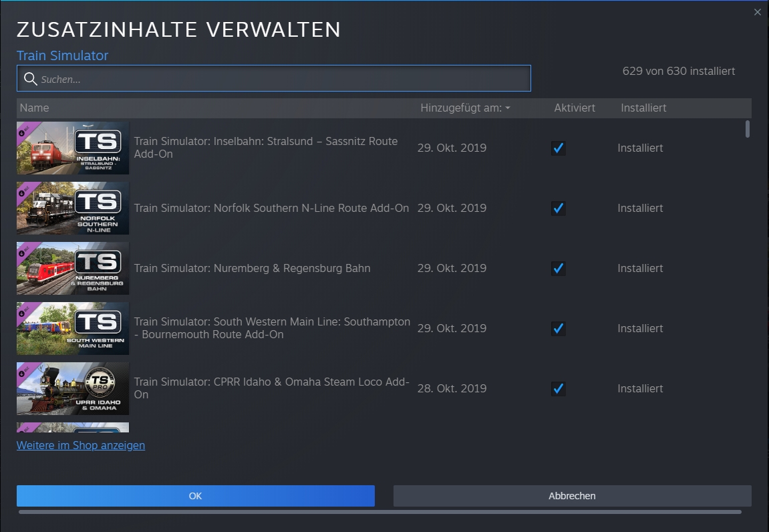This screenshot has height=532, width=769.
Task: Uncheck Norfolk Southern N-Line activation checkbox
Action: click(x=558, y=208)
